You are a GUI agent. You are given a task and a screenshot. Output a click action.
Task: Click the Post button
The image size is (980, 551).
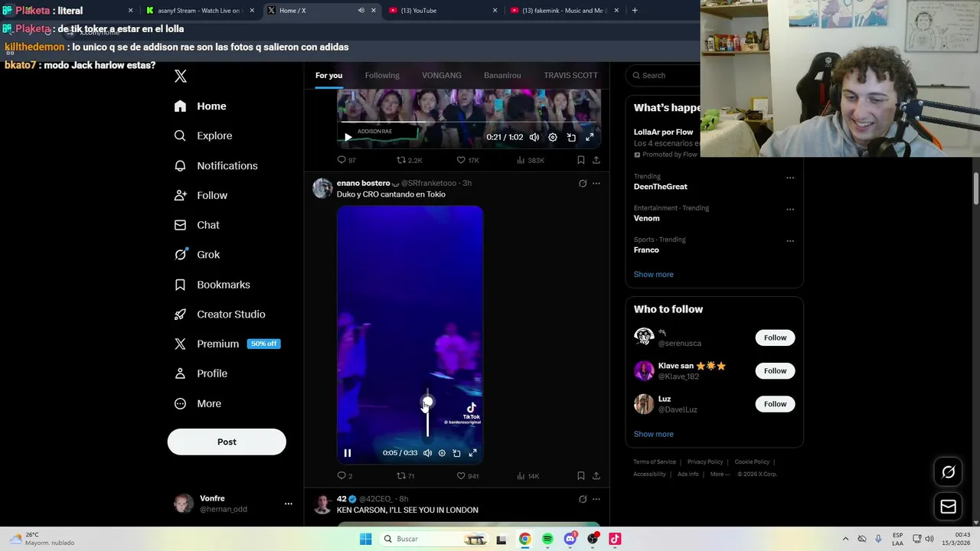[x=227, y=442]
